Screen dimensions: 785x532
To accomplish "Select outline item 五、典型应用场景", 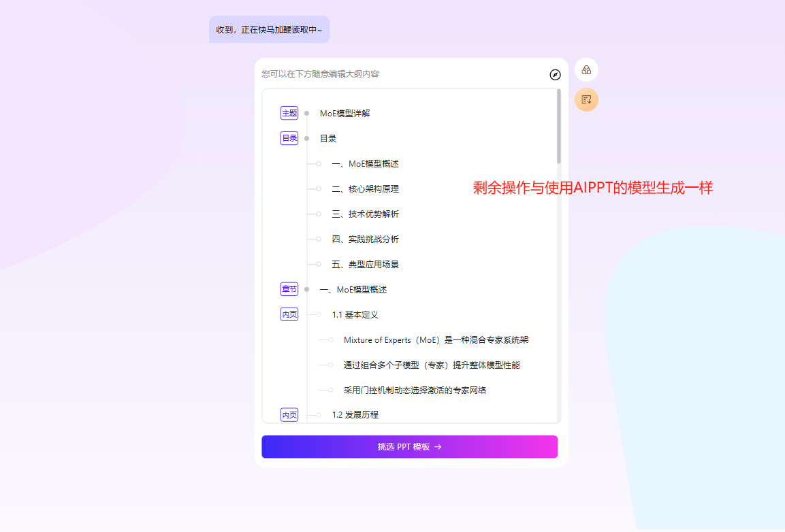I will click(365, 264).
